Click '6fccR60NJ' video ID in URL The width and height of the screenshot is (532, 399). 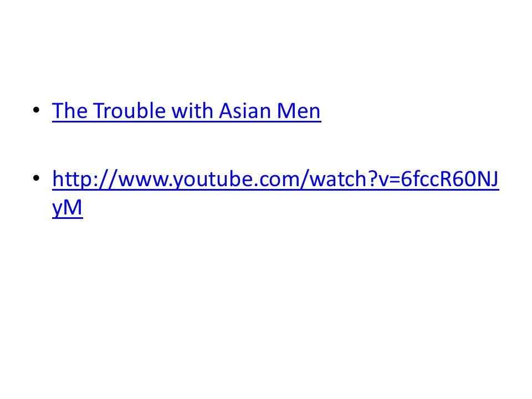pyautogui.click(x=450, y=179)
